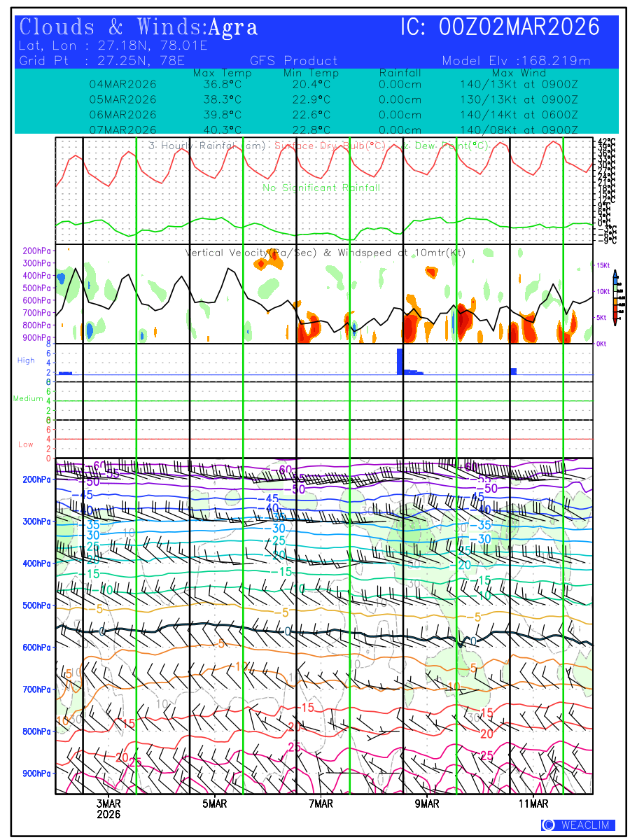Screen dimensions: 630x840
Task: Select the Low cloud panel label
Action: coord(26,444)
